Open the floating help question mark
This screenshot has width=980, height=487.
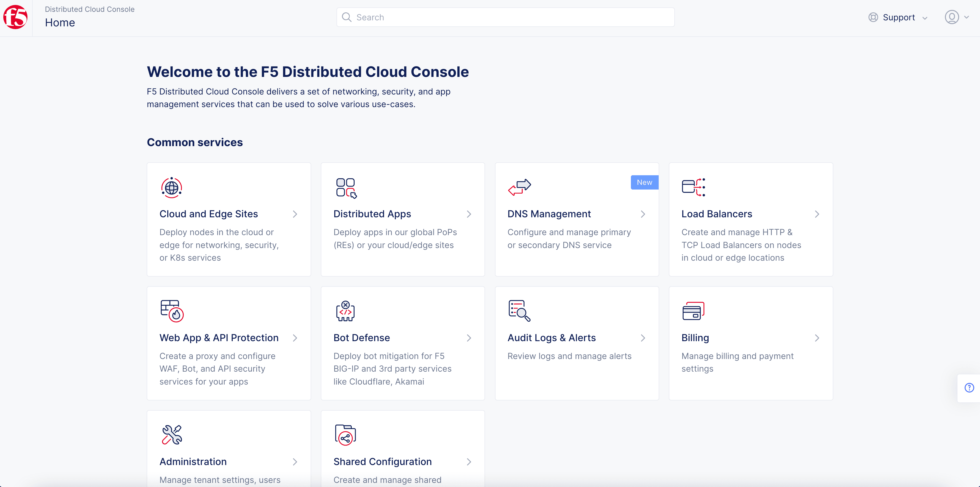969,388
